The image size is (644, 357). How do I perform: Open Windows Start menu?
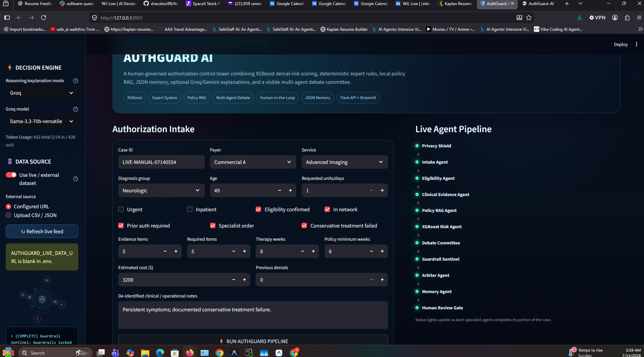[8, 353]
